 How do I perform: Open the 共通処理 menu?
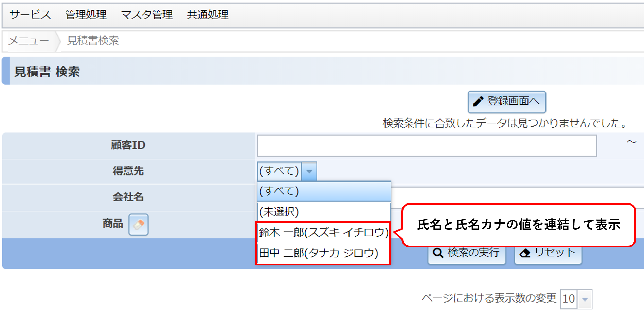[x=208, y=15]
